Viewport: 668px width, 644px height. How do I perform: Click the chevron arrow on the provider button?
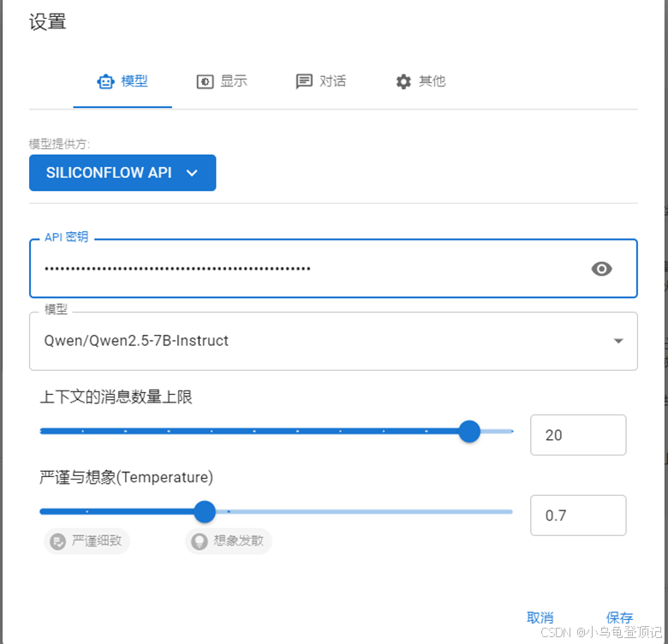(192, 173)
